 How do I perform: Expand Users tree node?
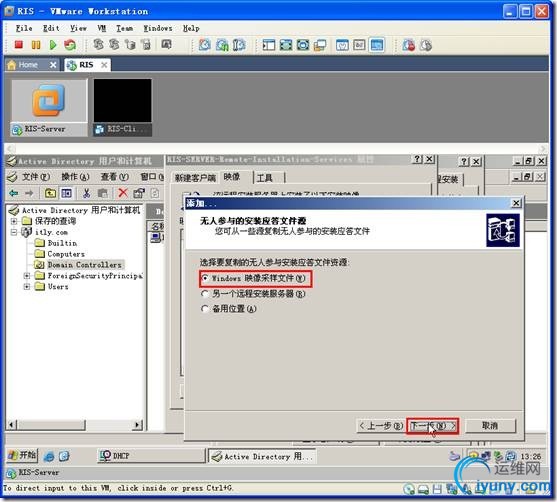(27, 287)
